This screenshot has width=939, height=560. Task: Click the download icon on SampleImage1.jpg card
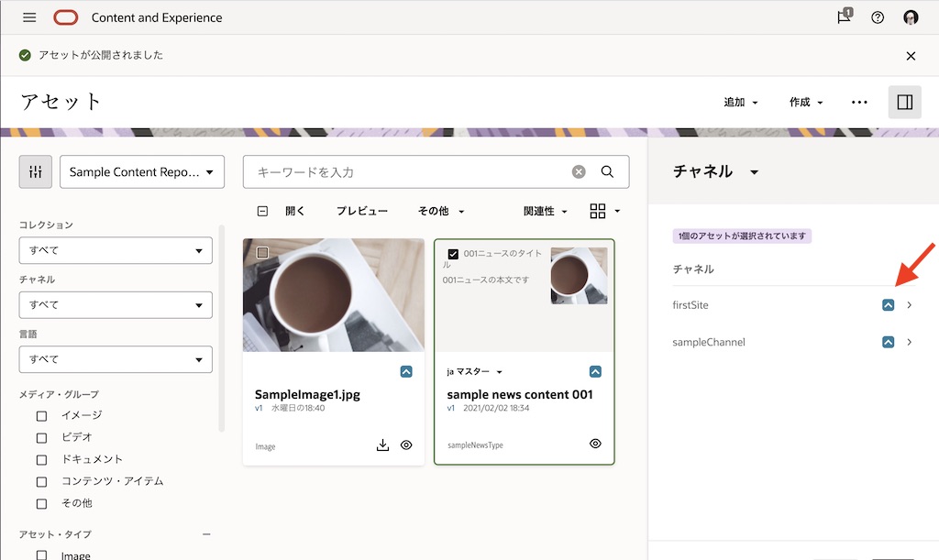coord(382,445)
